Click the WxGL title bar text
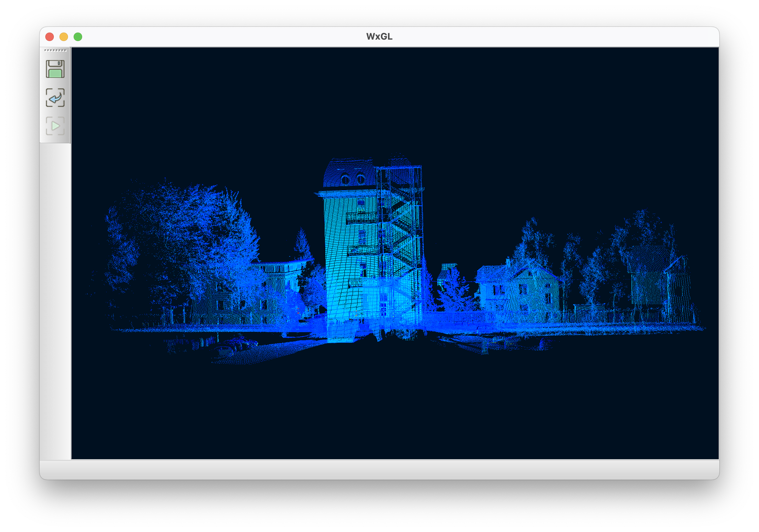This screenshot has height=532, width=759. click(x=379, y=37)
